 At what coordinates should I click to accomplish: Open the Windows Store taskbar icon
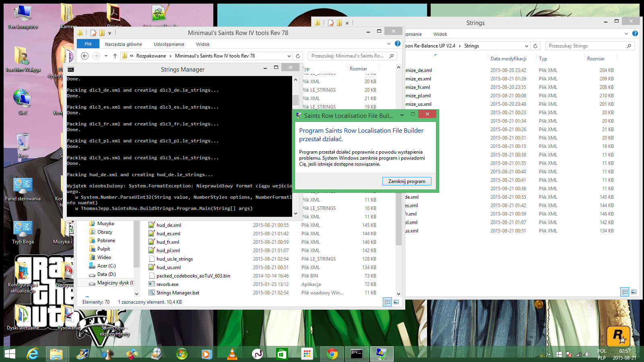[x=282, y=354]
